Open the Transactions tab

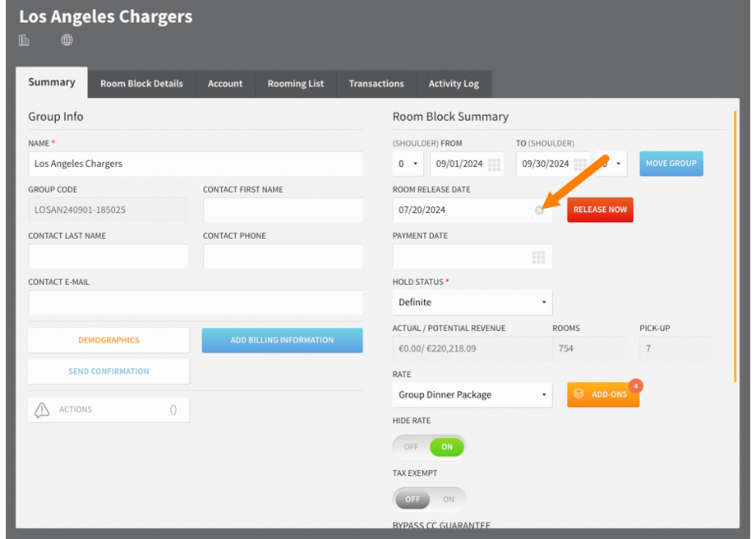(376, 84)
